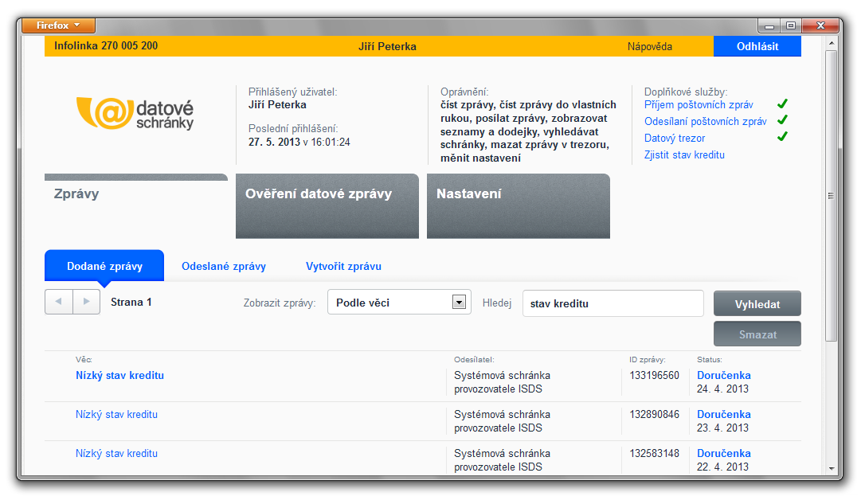The width and height of the screenshot is (865, 504).
Task: Click green checkmark beside Datový trezor
Action: pyautogui.click(x=782, y=137)
